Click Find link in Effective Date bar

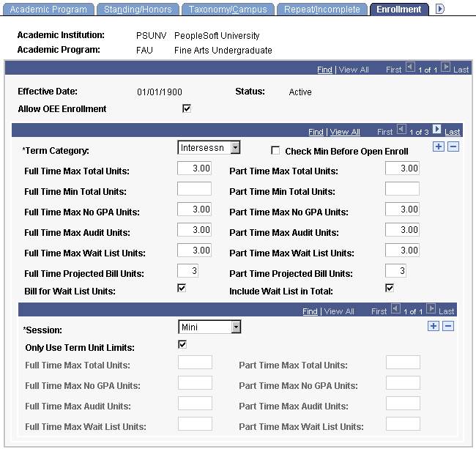coord(324,70)
